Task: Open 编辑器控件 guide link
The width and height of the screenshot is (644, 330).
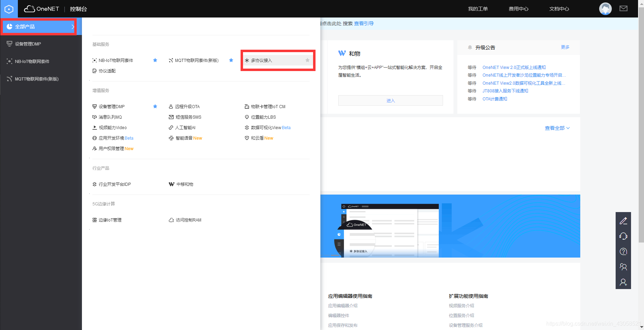Action: [x=339, y=316]
